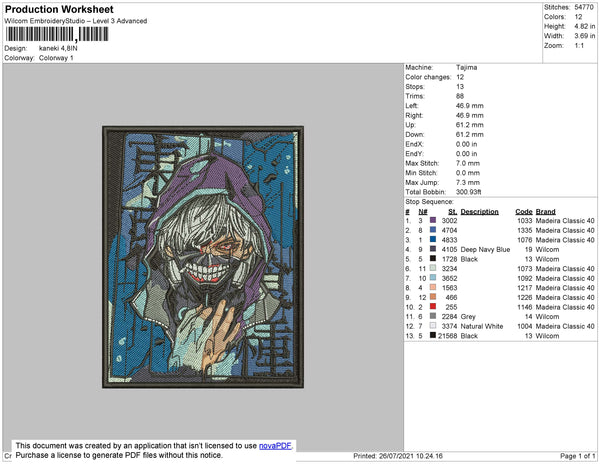600x464 pixels.
Task: Select 'Wilcom EmbroideryStudio – Level 3 Advanced' text
Action: [x=76, y=21]
